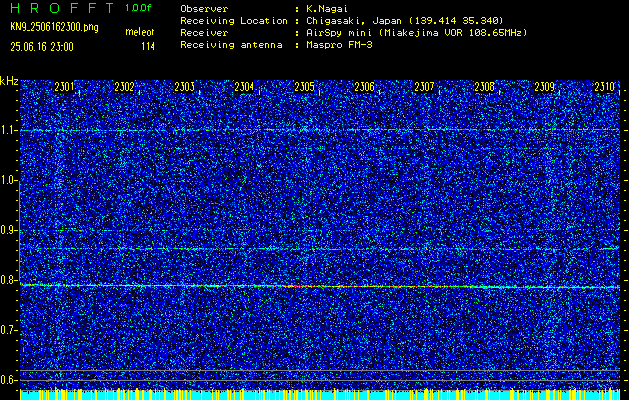
Task: Click the 2309 time marker
Action: (x=545, y=87)
